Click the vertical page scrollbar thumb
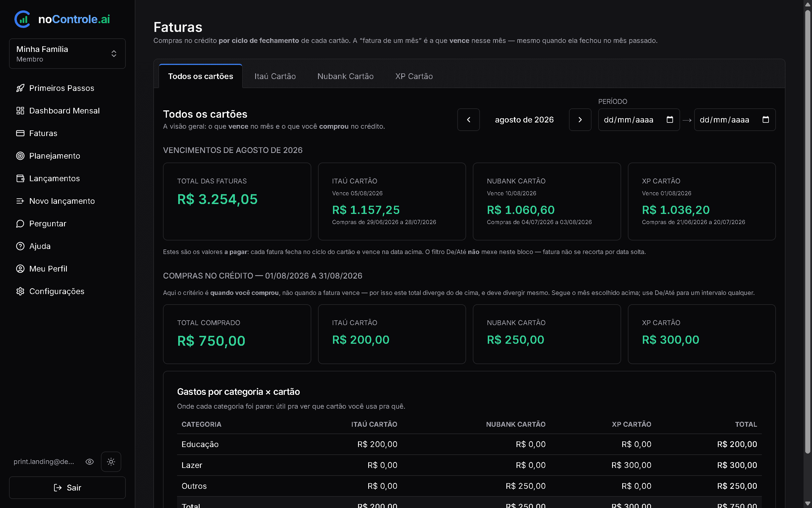Viewport: 812px width, 508px height. [x=808, y=232]
